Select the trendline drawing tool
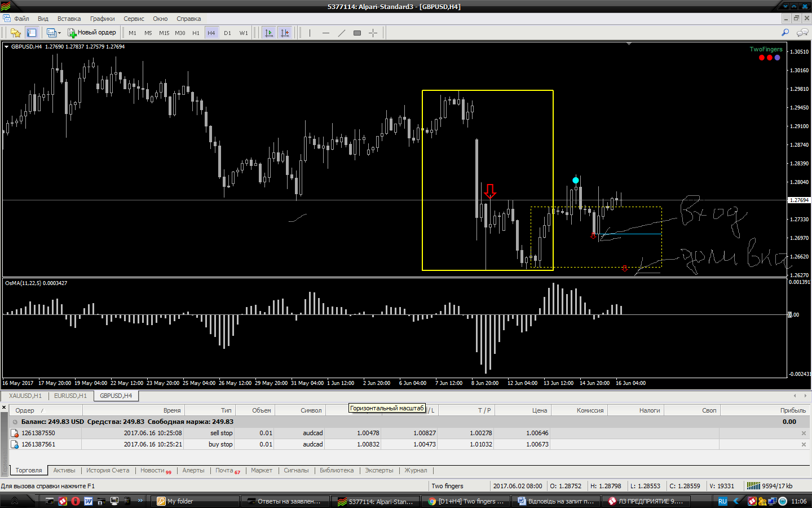This screenshot has width=812, height=508. click(x=341, y=33)
